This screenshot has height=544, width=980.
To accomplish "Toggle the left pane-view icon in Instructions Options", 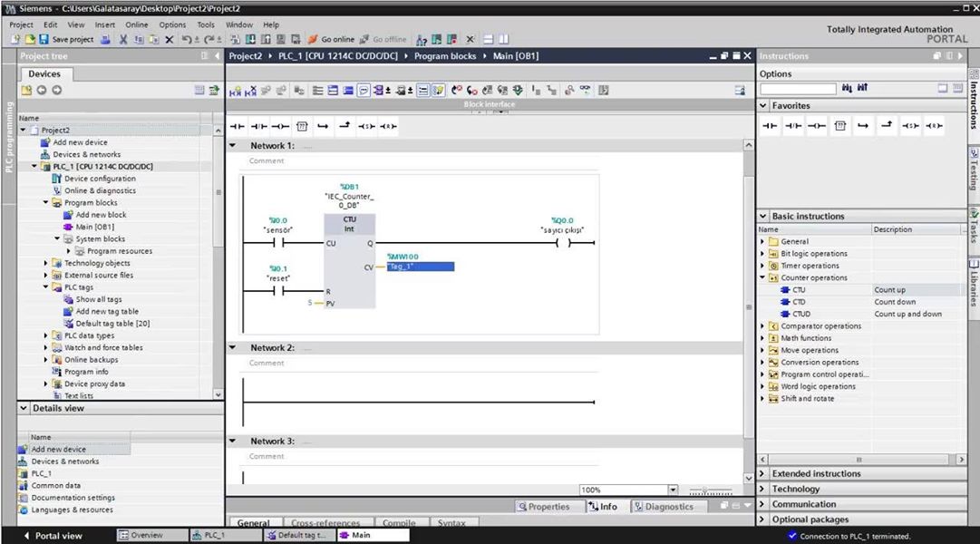I will [943, 88].
